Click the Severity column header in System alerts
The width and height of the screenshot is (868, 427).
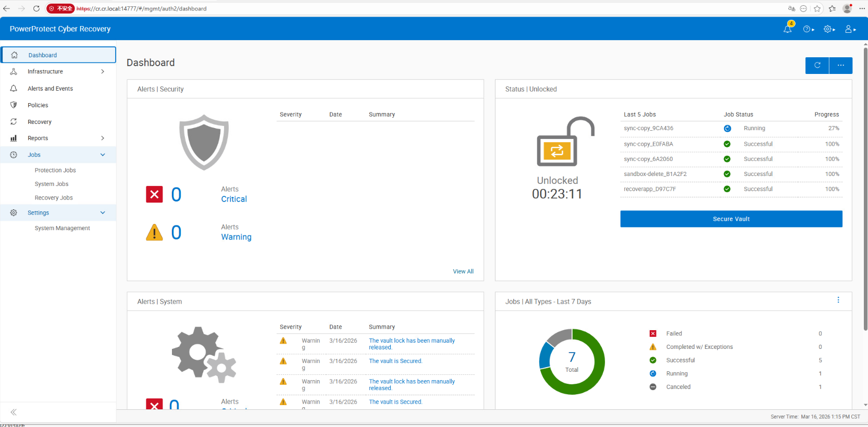pyautogui.click(x=291, y=327)
